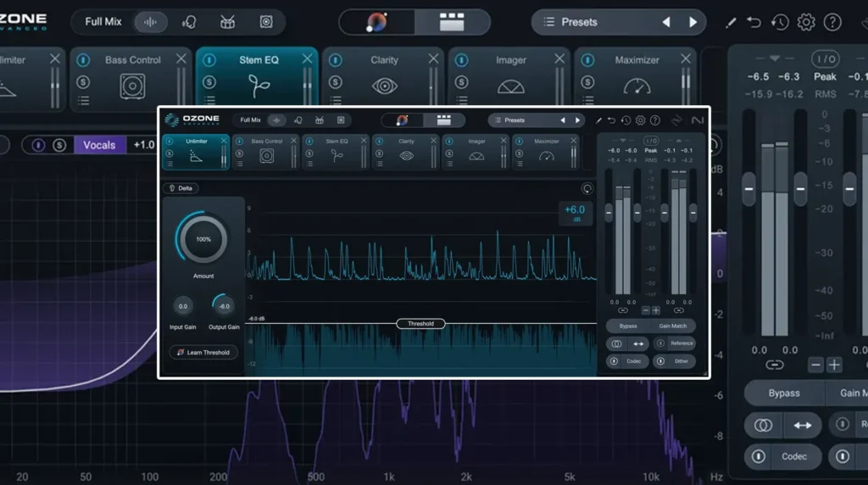Viewport: 868px width, 485px height.
Task: Toggle Unlimiter power in inset window
Action: [170, 142]
